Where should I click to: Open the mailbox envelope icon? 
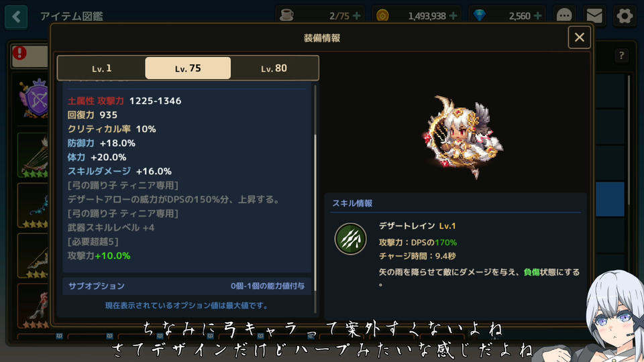point(594,16)
